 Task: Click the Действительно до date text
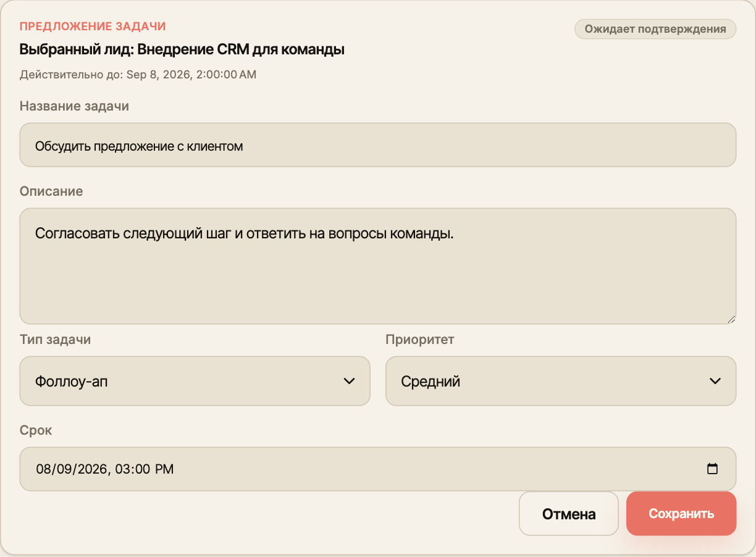138,75
